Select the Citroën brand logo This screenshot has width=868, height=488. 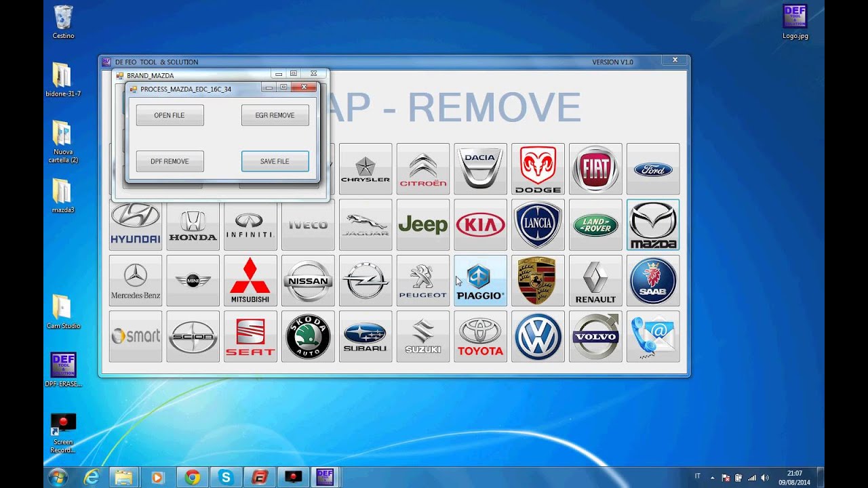(423, 169)
